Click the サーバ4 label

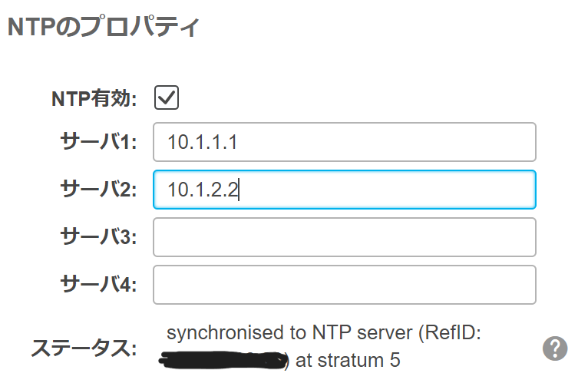click(x=98, y=285)
